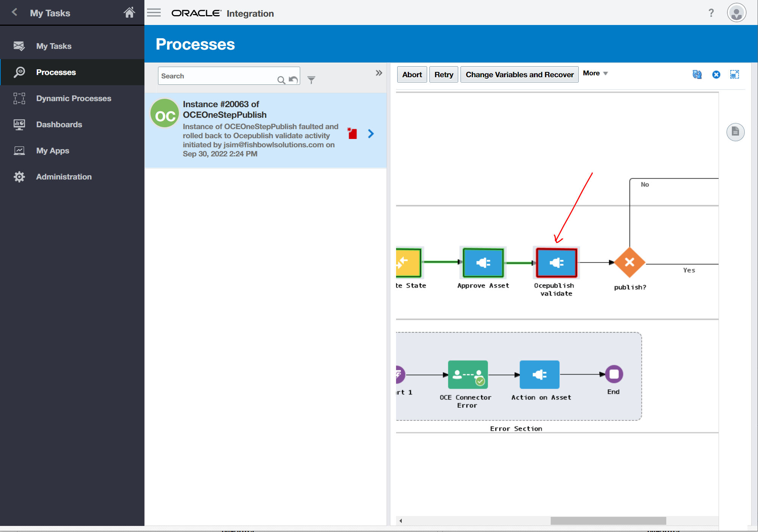Image resolution: width=758 pixels, height=532 pixels.
Task: Reset search with undo arrow icon
Action: (293, 79)
